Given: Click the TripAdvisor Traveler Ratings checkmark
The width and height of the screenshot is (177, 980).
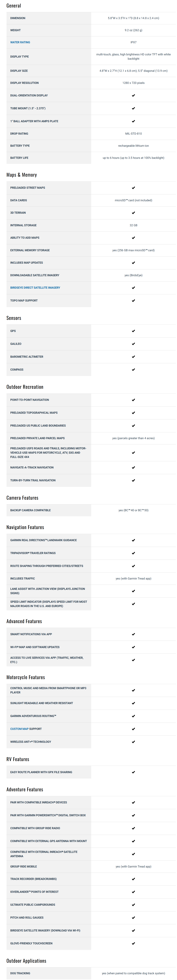Looking at the screenshot, I should click(133, 553).
